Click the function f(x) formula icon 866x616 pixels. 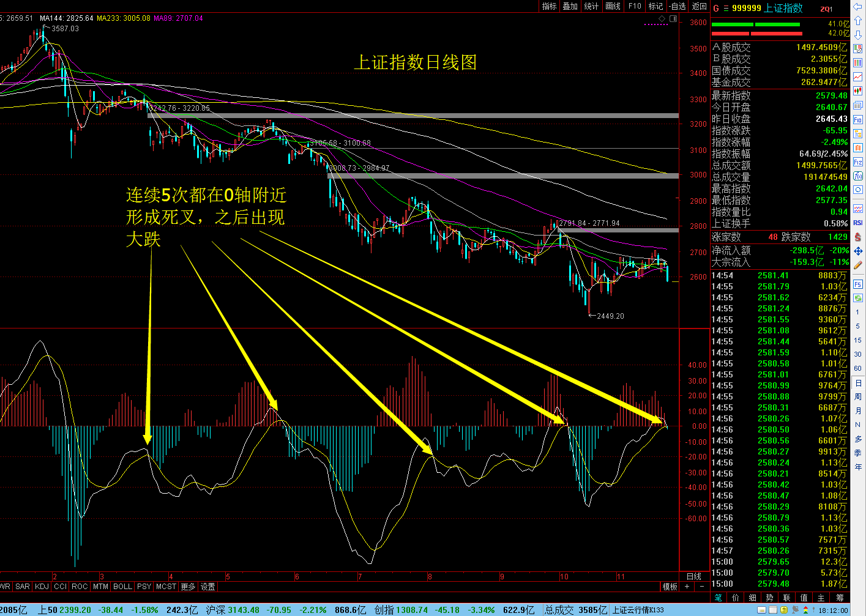[x=858, y=176]
